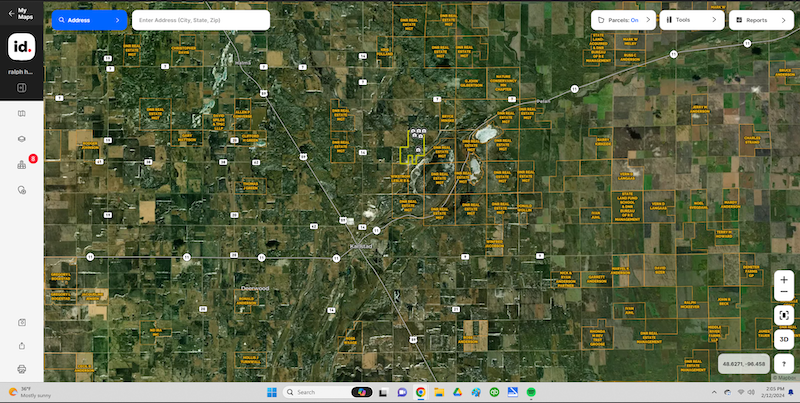Zoom in with the plus button
This screenshot has height=403, width=800.
point(785,279)
